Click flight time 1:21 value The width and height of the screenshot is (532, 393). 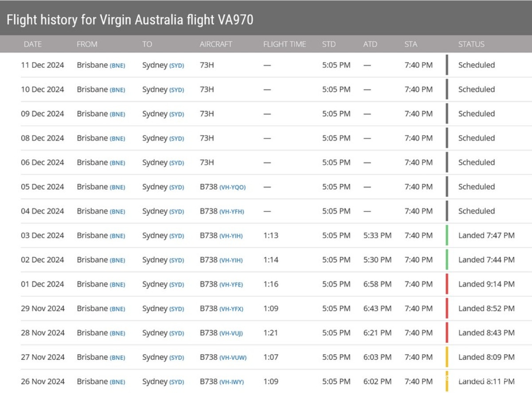(271, 333)
